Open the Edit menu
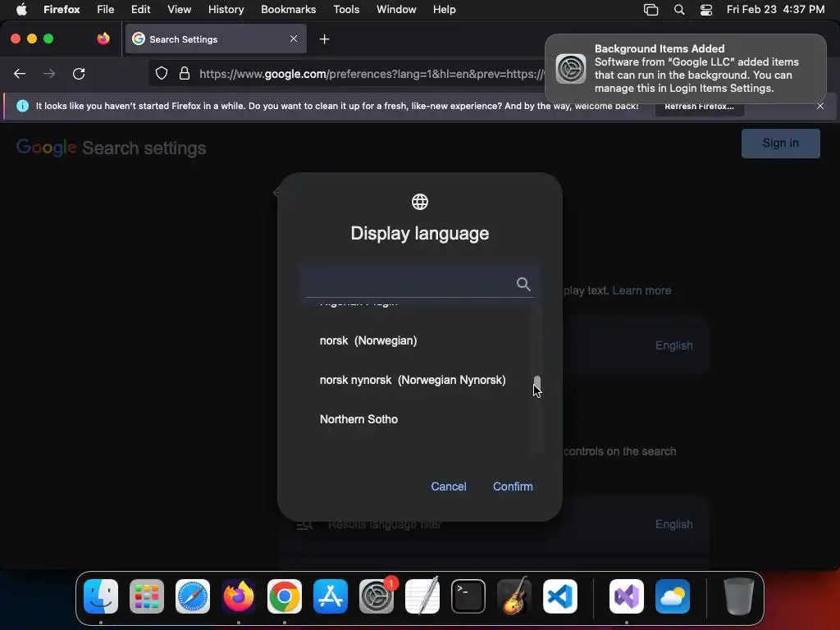840x630 pixels. tap(140, 9)
